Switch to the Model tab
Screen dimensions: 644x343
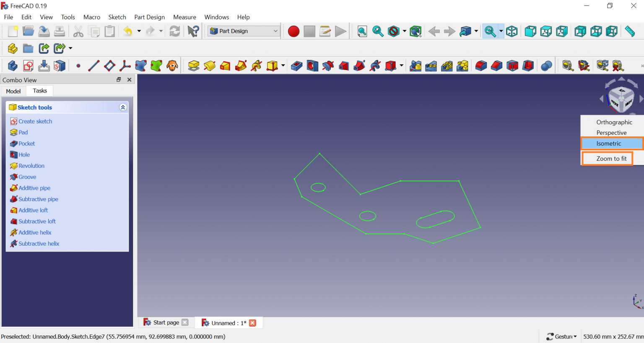click(x=13, y=91)
